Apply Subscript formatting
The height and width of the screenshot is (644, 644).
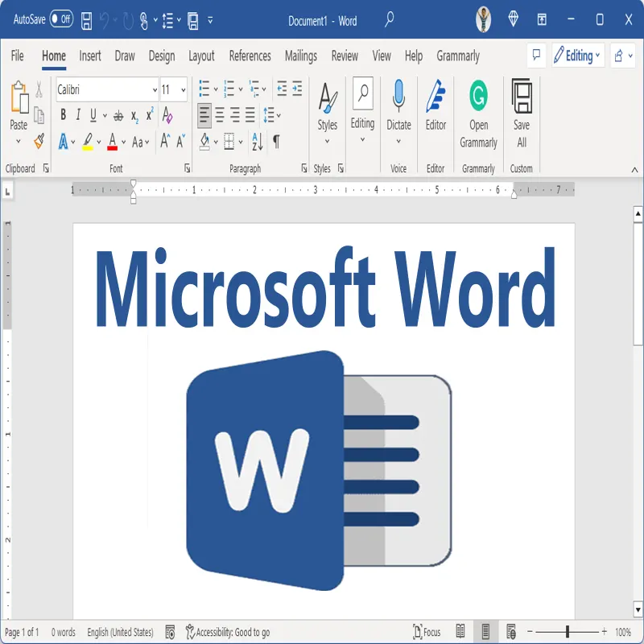[x=134, y=117]
